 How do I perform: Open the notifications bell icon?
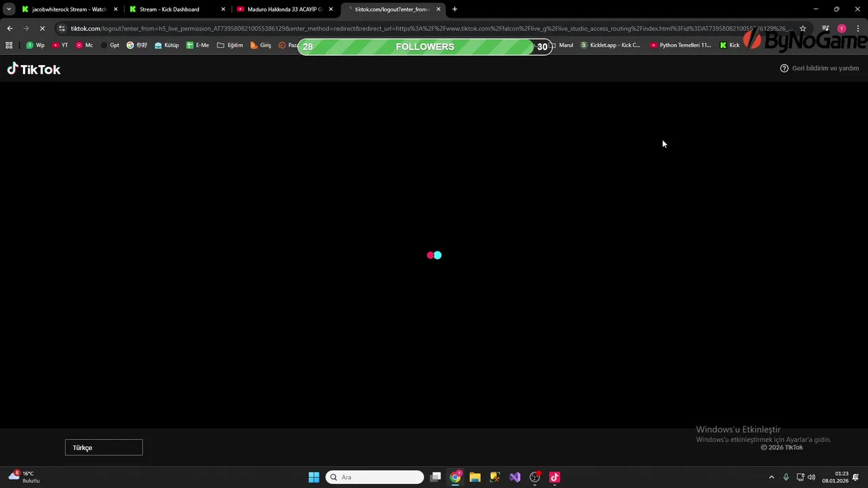[856, 477]
